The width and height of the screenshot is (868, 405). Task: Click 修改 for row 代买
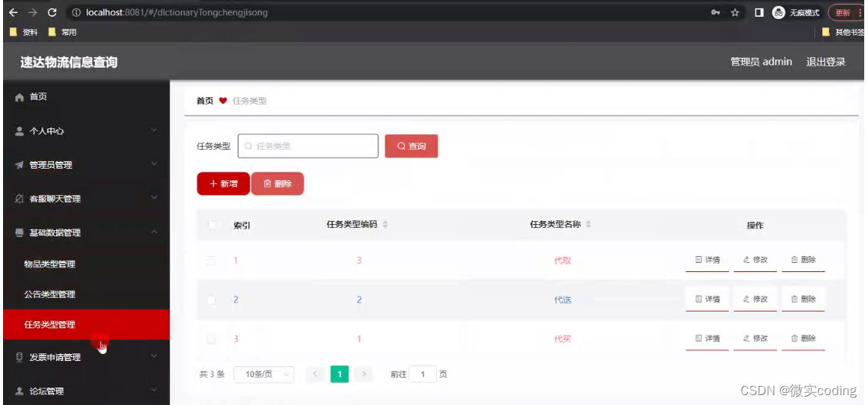point(755,339)
